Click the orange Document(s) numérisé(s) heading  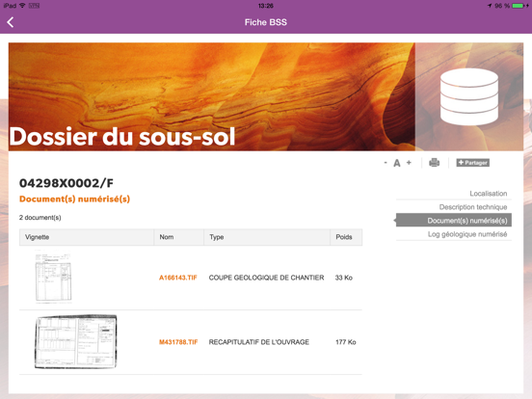[x=74, y=199]
